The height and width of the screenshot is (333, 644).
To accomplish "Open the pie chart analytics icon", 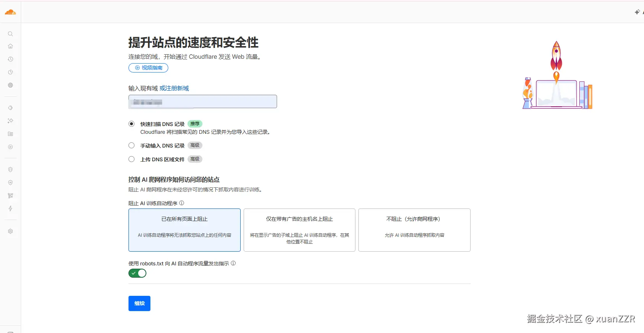I will point(10,72).
